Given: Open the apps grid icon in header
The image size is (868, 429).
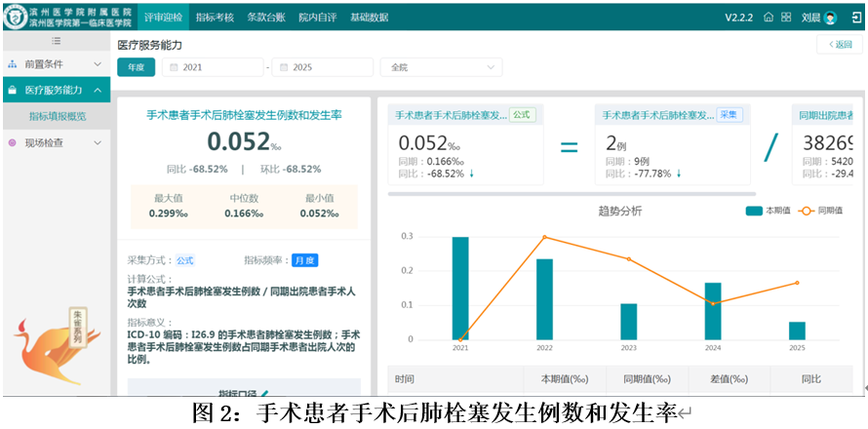Looking at the screenshot, I should [x=785, y=17].
